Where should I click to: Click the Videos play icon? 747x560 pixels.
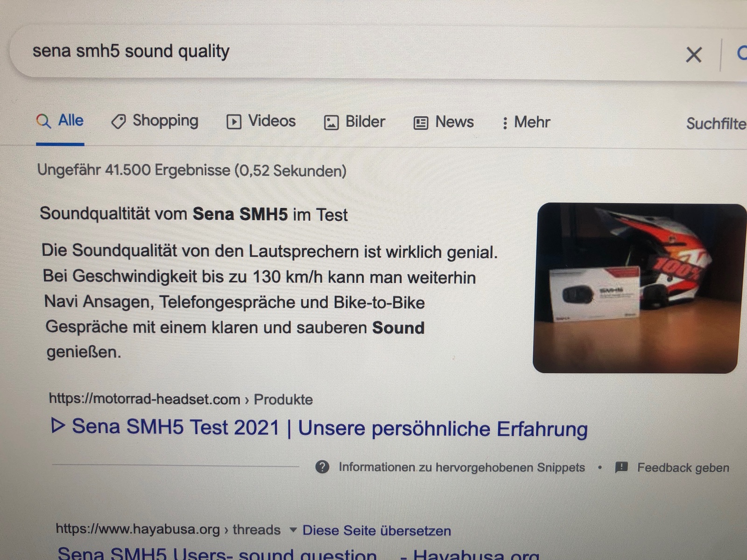[x=234, y=122]
